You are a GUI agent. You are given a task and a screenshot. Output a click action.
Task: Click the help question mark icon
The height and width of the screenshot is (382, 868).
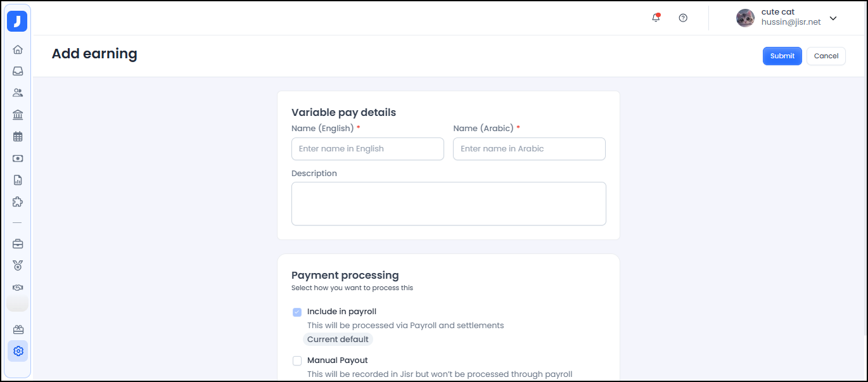coord(683,18)
